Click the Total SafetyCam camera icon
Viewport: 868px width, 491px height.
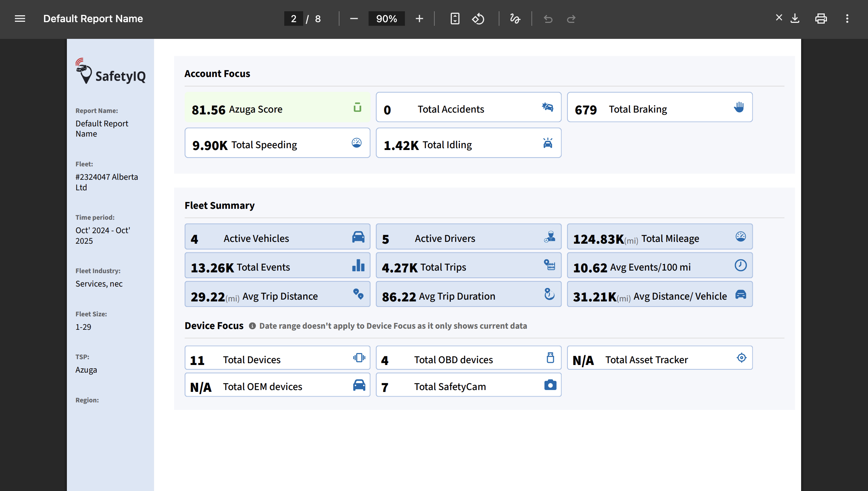coord(550,385)
